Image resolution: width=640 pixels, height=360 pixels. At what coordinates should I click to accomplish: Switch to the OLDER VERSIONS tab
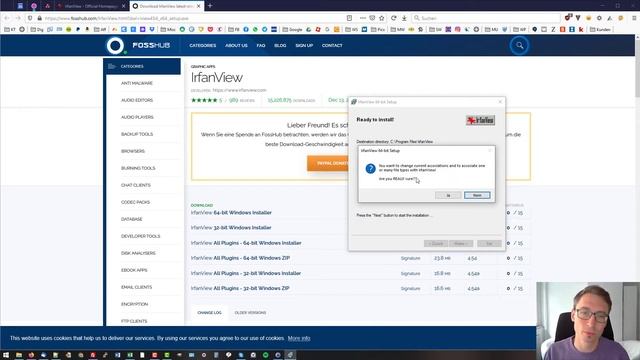[250, 313]
